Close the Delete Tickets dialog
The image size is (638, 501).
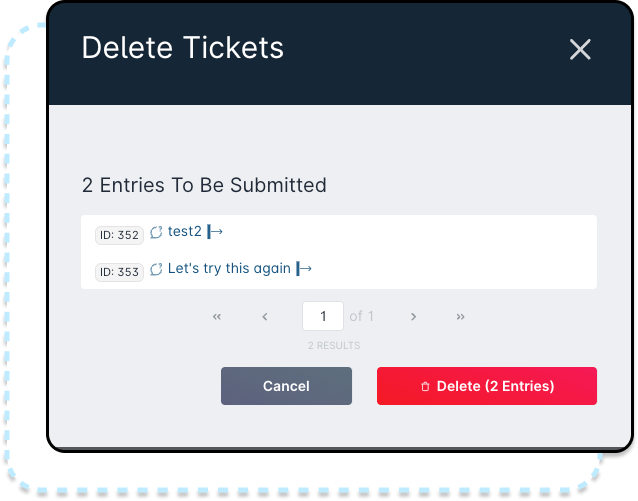click(x=580, y=50)
